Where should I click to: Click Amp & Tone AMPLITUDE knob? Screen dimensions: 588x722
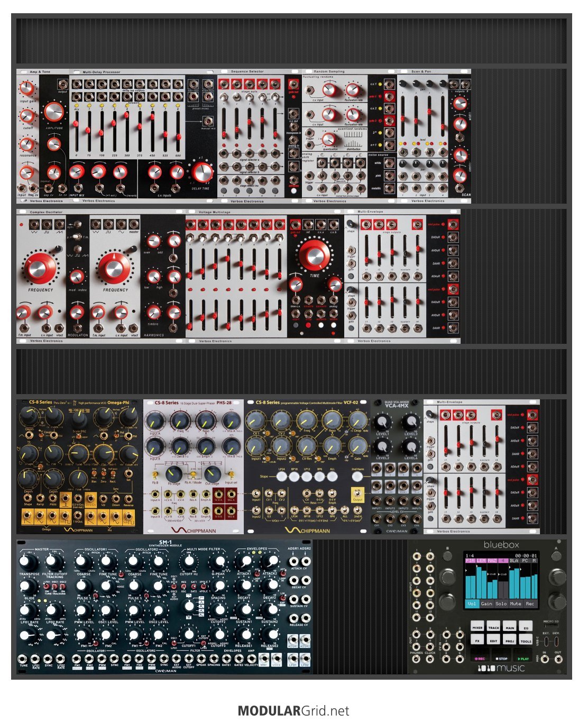click(x=53, y=112)
